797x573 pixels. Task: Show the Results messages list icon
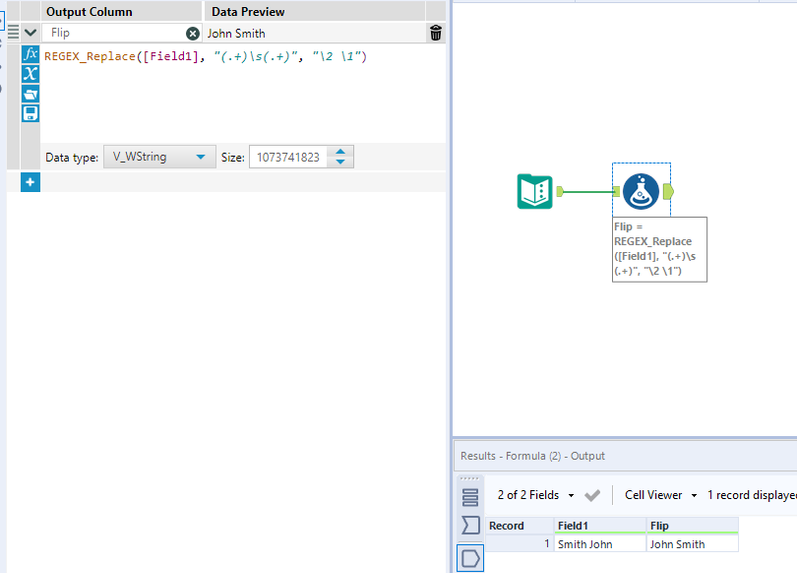(470, 497)
